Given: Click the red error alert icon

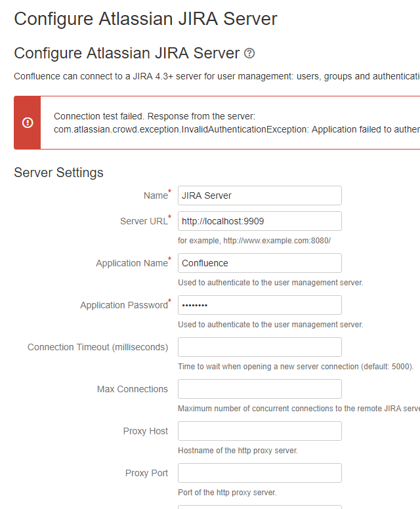Looking at the screenshot, I should (28, 123).
